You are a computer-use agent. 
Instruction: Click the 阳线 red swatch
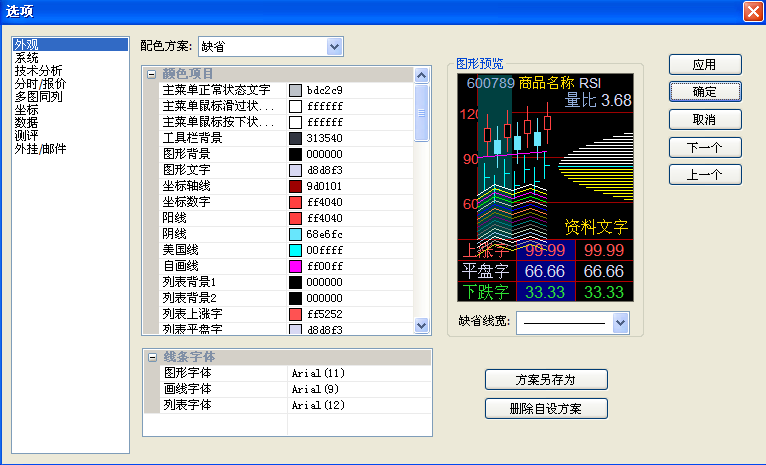[x=295, y=218]
